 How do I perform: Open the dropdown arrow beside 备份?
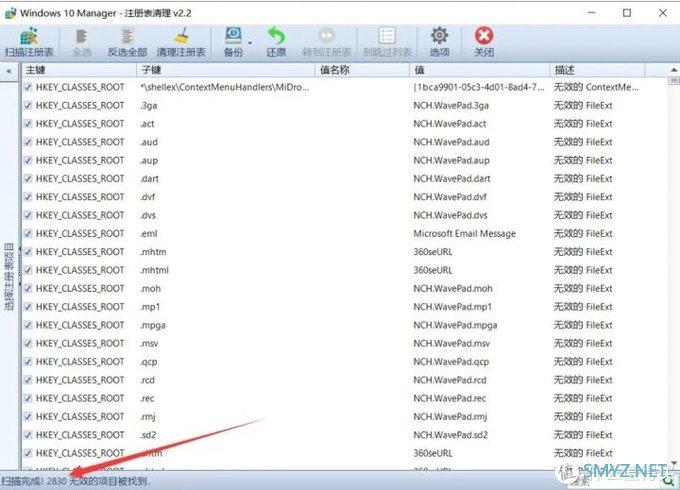250,42
